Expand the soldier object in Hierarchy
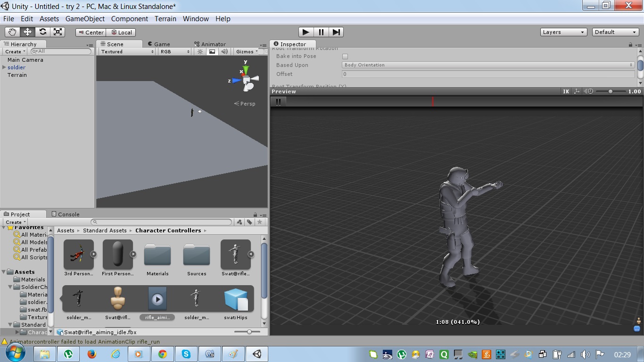This screenshot has height=362, width=644. (x=4, y=67)
